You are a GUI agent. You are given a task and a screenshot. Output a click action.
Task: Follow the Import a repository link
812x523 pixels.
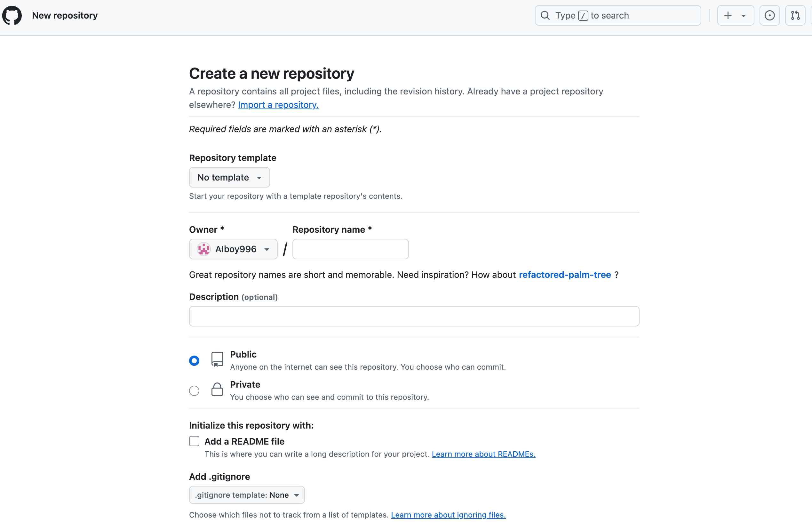coord(278,105)
